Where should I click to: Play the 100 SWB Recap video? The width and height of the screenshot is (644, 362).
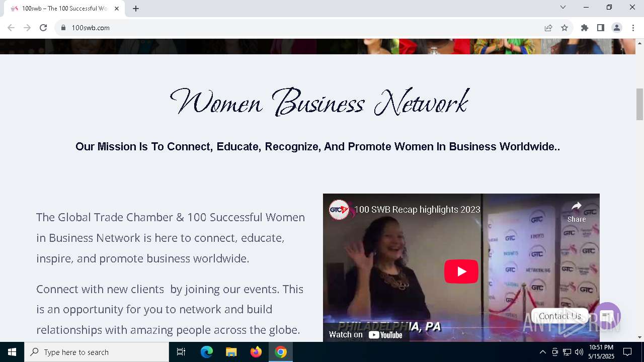(x=461, y=271)
